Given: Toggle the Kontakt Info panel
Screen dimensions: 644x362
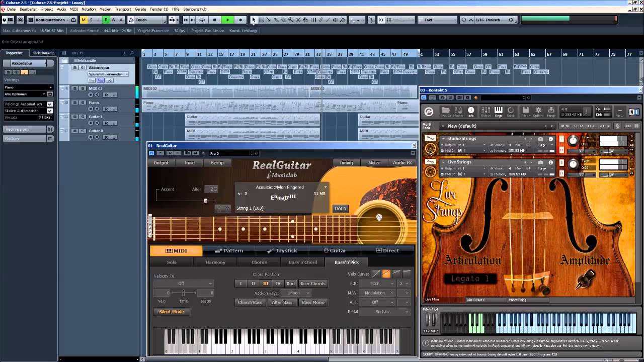Looking at the screenshot, I should click(471, 112).
